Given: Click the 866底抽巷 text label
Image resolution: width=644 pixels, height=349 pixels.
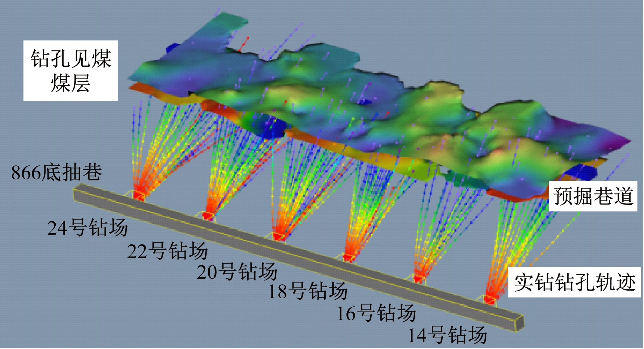Looking at the screenshot, I should click(56, 172).
